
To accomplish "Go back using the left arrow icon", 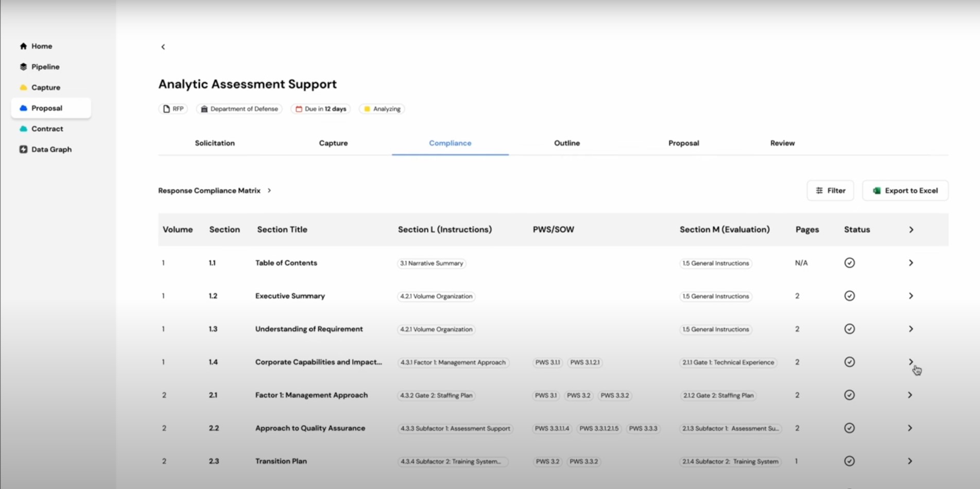I will pyautogui.click(x=163, y=47).
